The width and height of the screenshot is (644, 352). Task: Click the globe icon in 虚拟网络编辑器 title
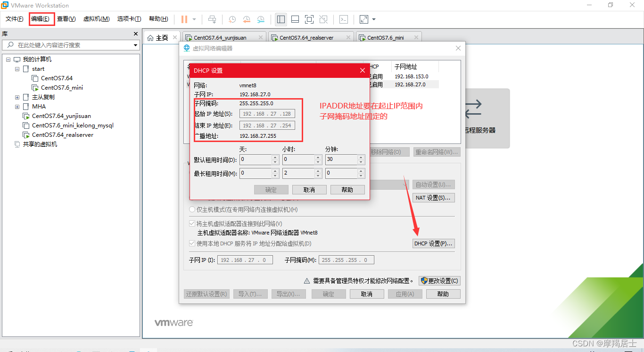point(187,48)
